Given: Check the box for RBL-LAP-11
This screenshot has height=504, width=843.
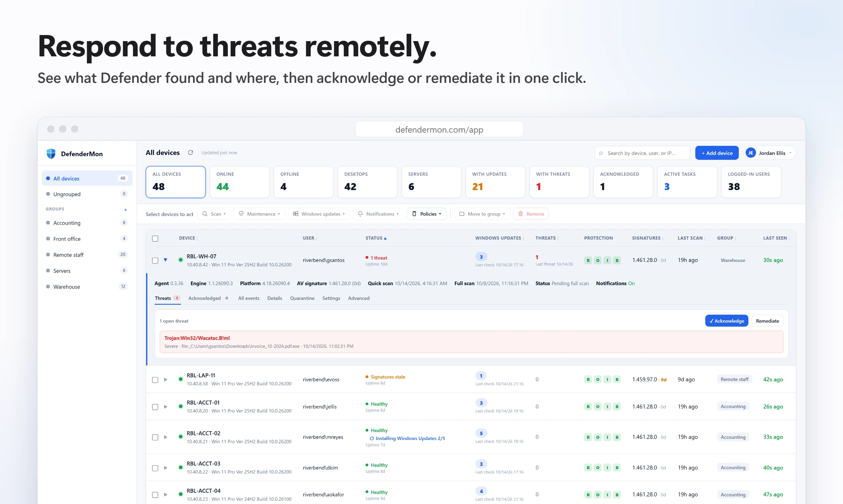Looking at the screenshot, I should tap(155, 380).
